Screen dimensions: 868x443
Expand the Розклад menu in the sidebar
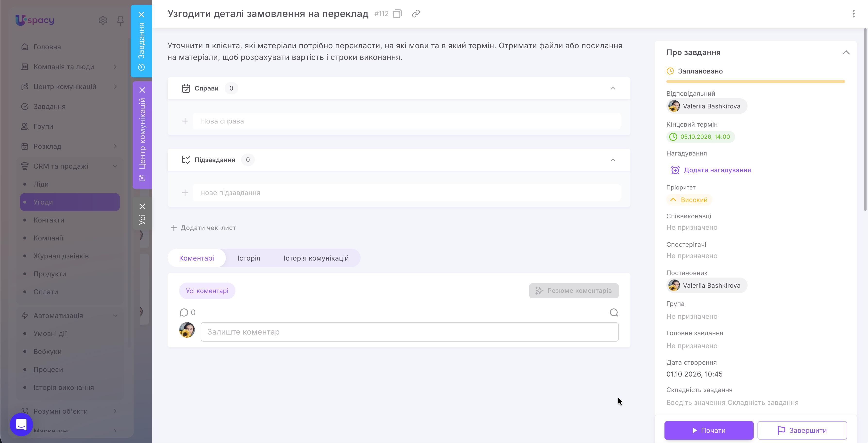click(115, 147)
